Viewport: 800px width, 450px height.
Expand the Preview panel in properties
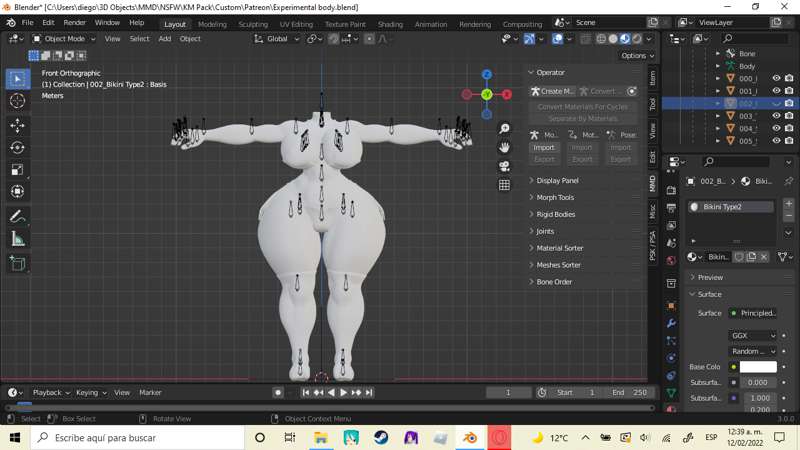710,278
